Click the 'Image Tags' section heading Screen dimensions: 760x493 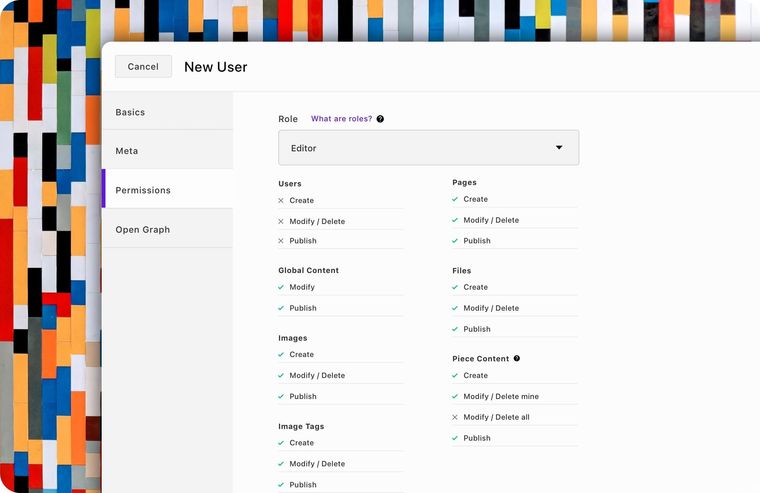click(301, 426)
